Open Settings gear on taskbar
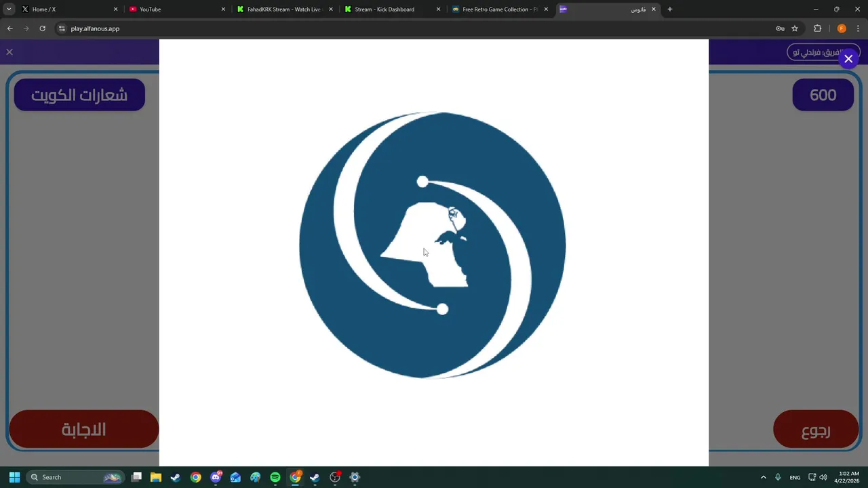This screenshot has height=488, width=868. click(354, 477)
